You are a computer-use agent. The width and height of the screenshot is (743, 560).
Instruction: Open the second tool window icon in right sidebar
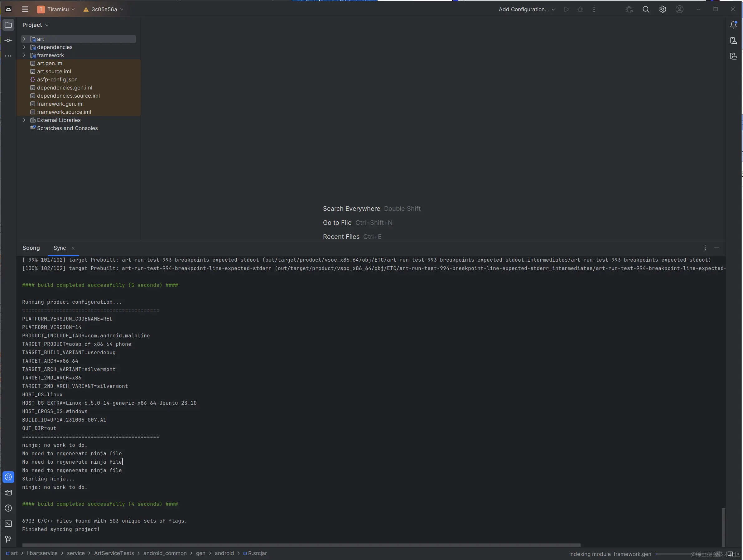[x=734, y=41]
